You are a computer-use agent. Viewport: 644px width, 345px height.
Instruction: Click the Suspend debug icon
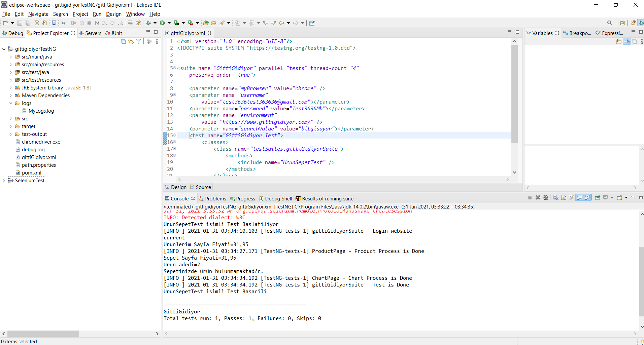point(81,23)
